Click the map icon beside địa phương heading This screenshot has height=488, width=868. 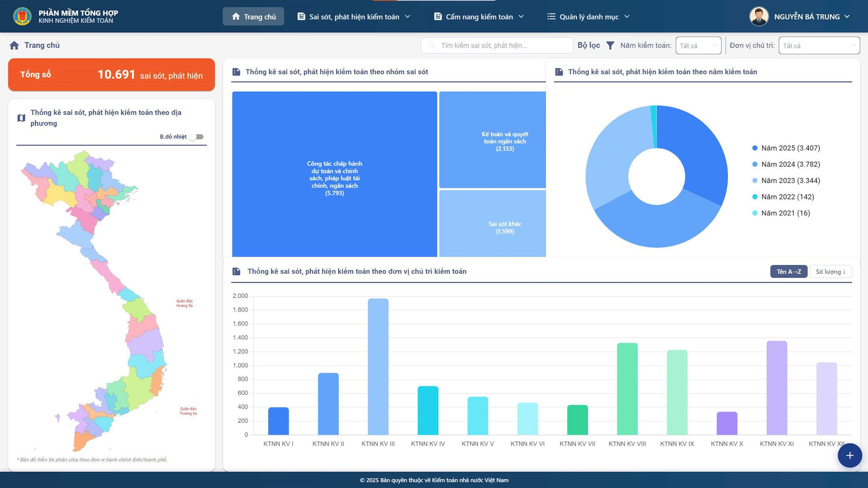click(x=21, y=118)
